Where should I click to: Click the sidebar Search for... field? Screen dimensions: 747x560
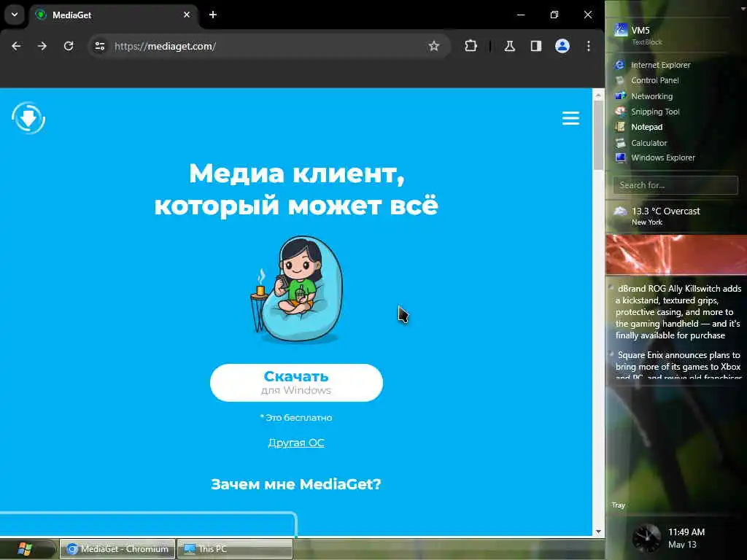pos(676,185)
